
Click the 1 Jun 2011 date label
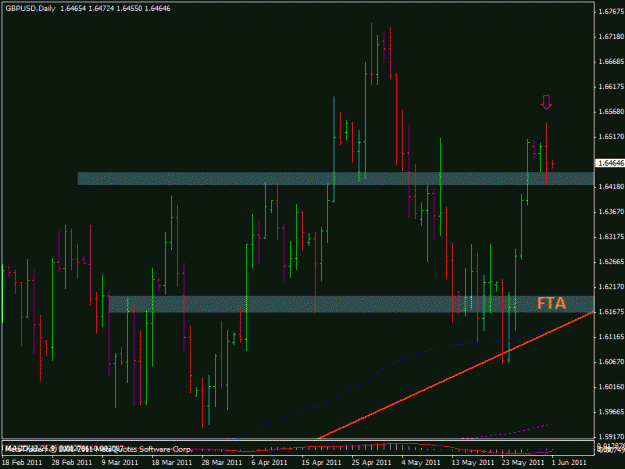point(569,462)
